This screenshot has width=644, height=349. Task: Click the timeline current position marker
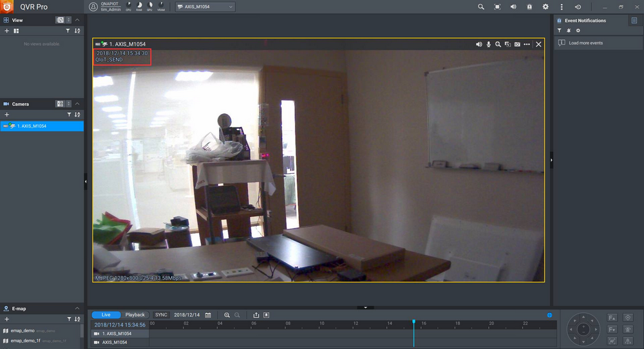pos(413,322)
